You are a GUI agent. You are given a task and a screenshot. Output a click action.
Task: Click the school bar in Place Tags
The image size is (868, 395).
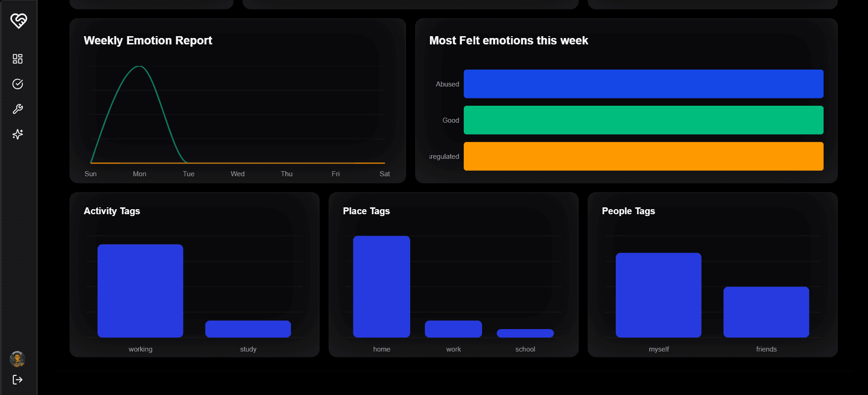[525, 333]
